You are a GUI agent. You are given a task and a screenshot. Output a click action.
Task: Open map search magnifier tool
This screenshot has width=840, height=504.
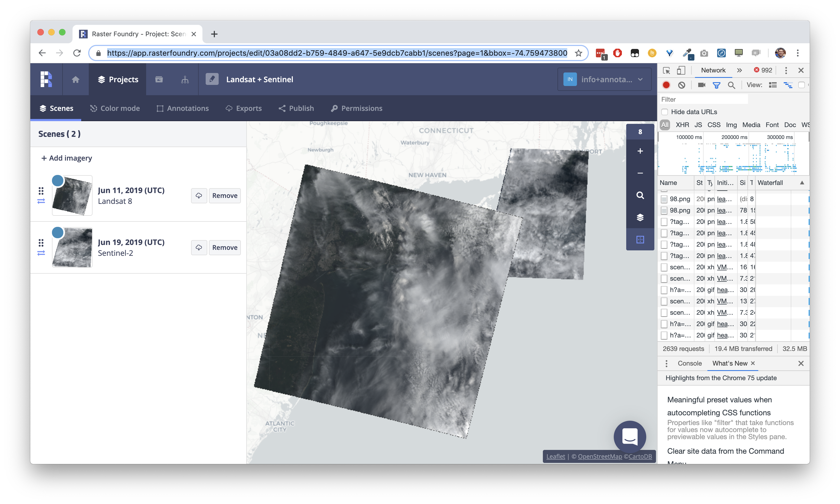[640, 195]
